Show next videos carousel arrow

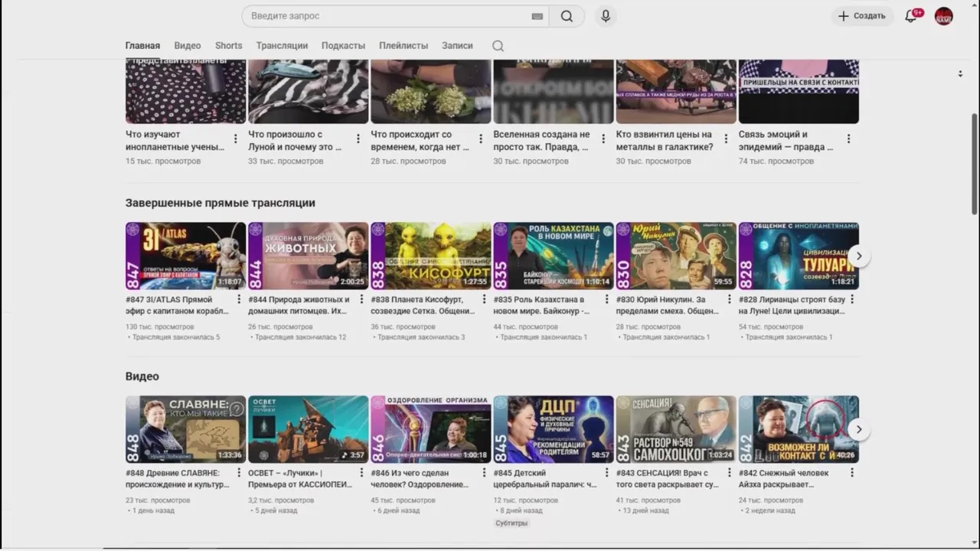pos(859,429)
